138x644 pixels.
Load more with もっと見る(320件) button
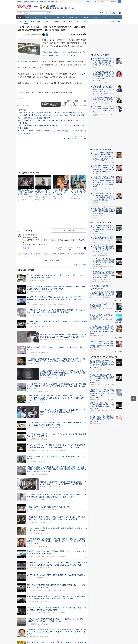52,260
